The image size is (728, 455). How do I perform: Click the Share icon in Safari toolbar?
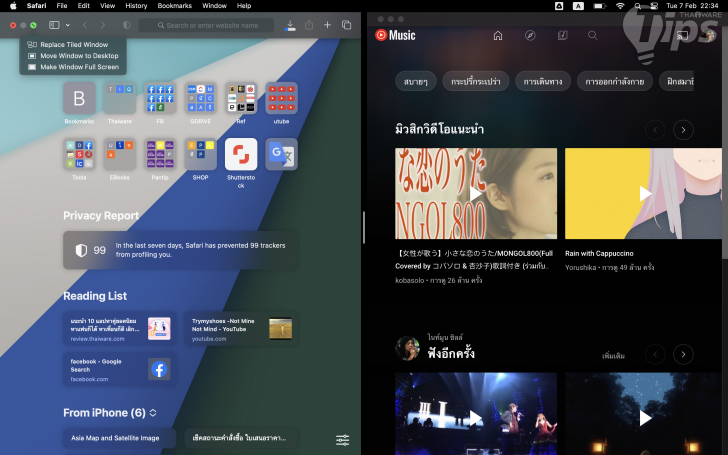tap(309, 25)
